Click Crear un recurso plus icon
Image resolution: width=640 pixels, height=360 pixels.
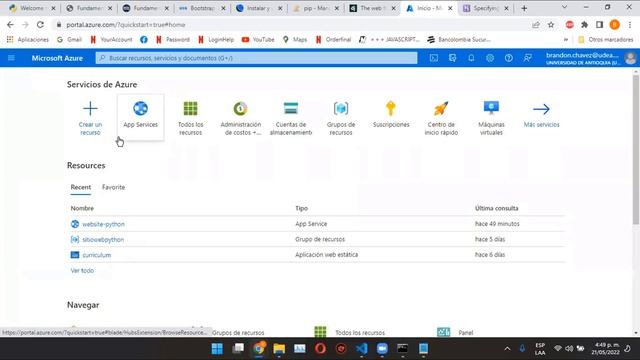click(90, 109)
